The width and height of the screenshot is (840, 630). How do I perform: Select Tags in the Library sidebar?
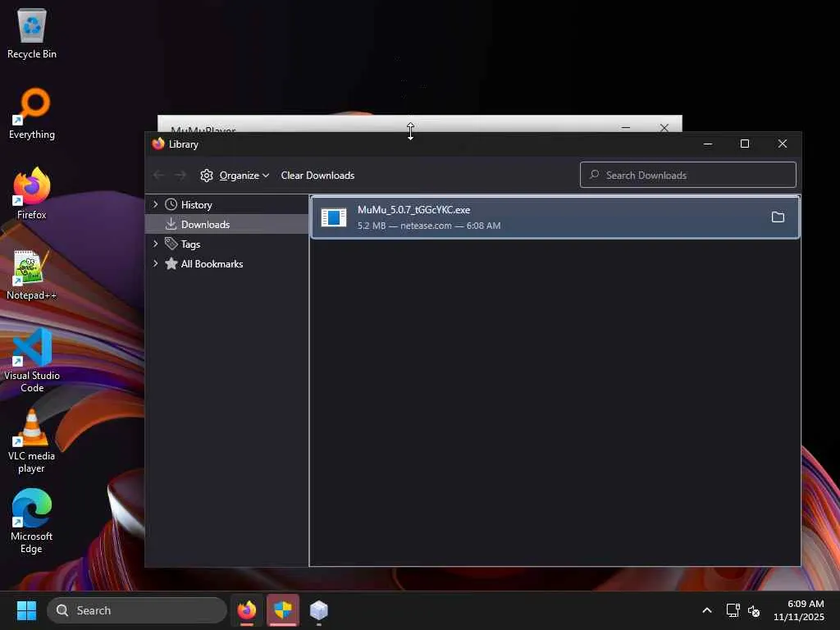point(227,244)
